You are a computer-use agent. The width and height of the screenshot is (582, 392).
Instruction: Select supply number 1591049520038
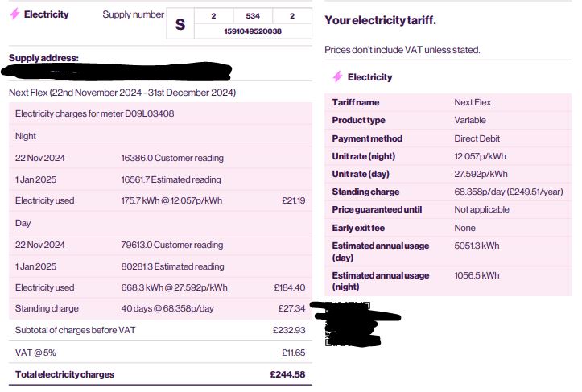point(253,31)
